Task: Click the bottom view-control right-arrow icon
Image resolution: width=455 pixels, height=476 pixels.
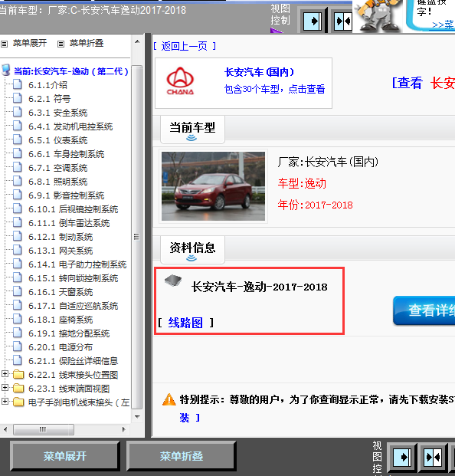Action: 402,457
